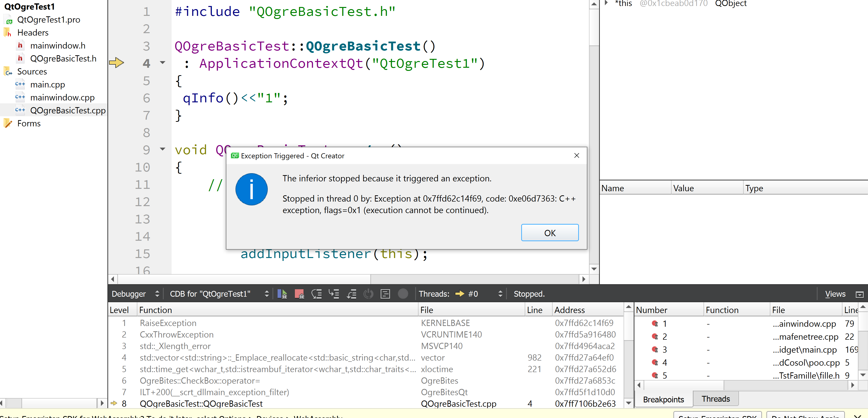Click the blue info icon in exception dialog
The width and height of the screenshot is (868, 418).
pos(251,189)
